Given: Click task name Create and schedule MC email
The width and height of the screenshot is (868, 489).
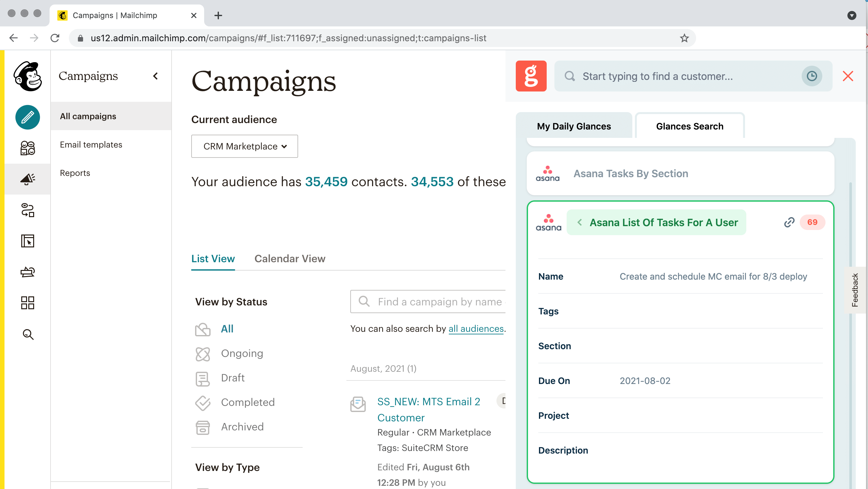Looking at the screenshot, I should pyautogui.click(x=713, y=276).
